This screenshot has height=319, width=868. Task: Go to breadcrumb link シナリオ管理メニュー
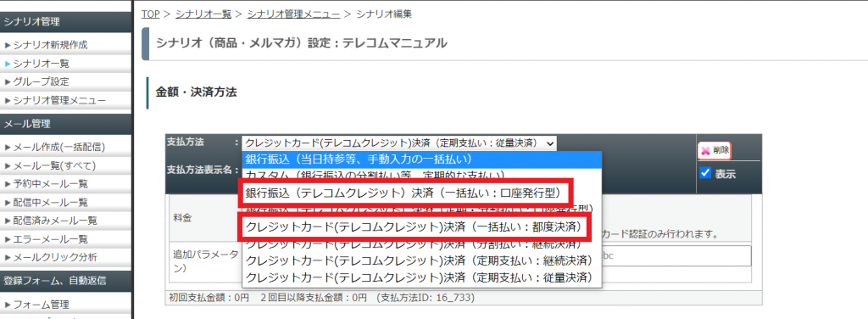(293, 14)
